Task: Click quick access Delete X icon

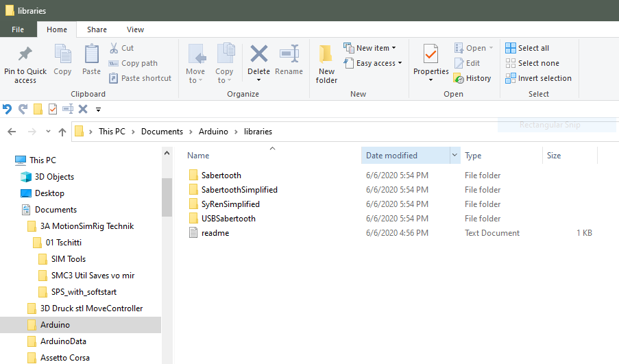Action: (x=83, y=109)
